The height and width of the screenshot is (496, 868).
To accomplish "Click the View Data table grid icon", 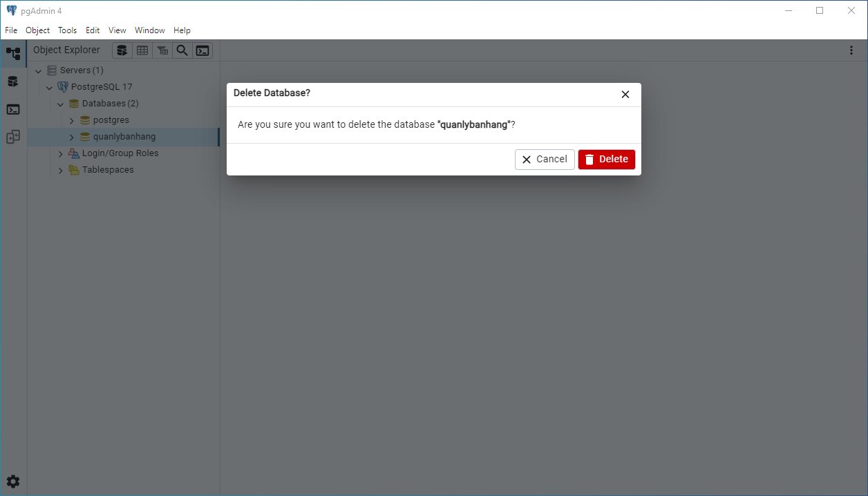I will click(142, 50).
